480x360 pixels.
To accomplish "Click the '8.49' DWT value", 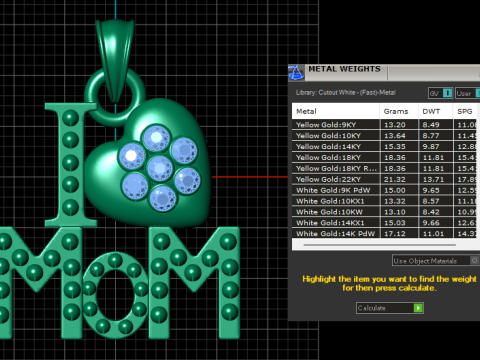I will (431, 125).
